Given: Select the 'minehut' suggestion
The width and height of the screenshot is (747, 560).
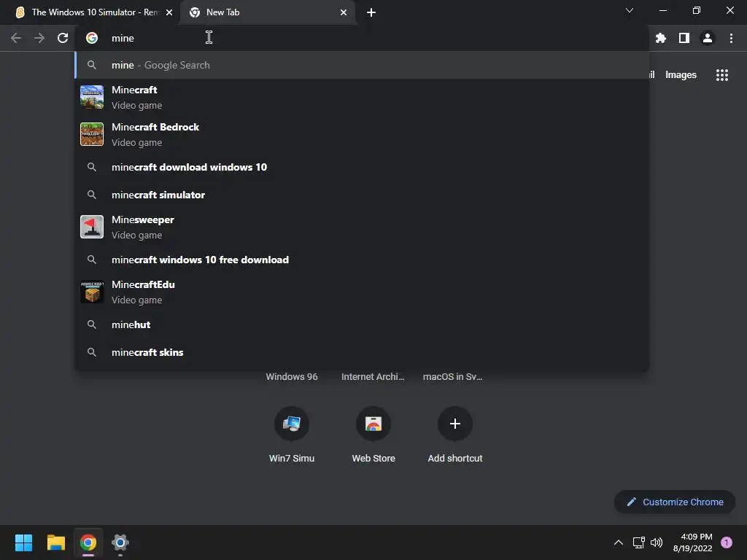Looking at the screenshot, I should tap(362, 324).
